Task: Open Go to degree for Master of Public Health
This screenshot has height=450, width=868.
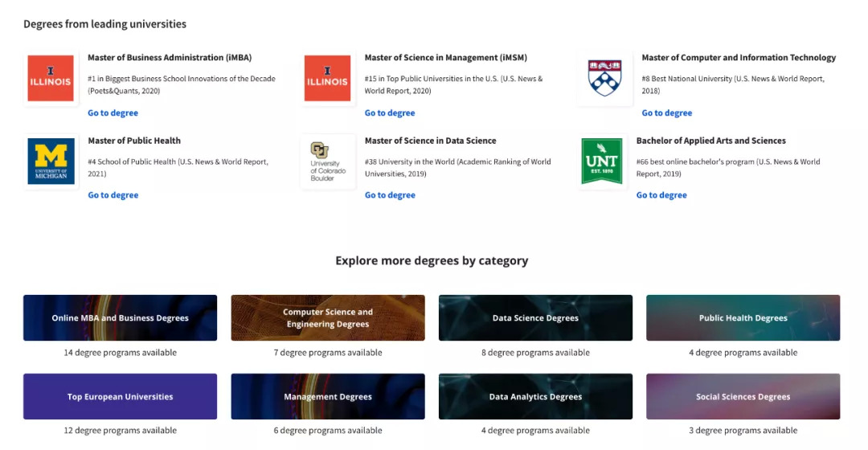Action: coord(113,195)
